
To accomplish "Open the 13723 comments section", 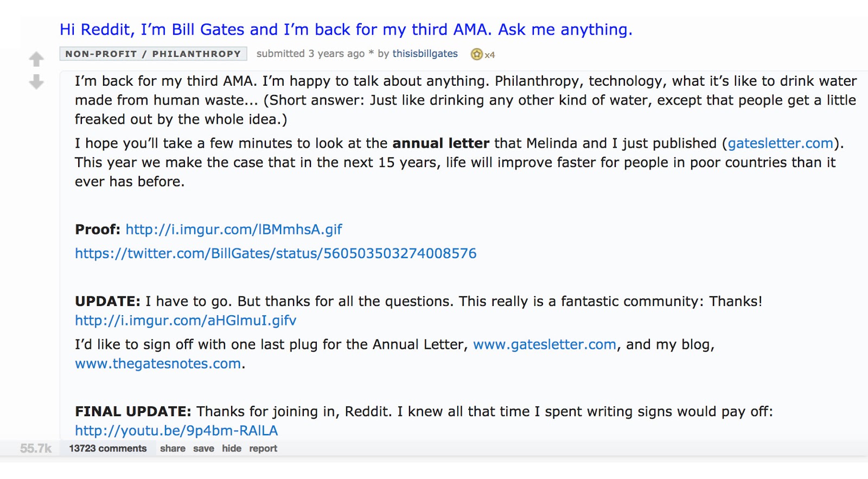I will (107, 448).
